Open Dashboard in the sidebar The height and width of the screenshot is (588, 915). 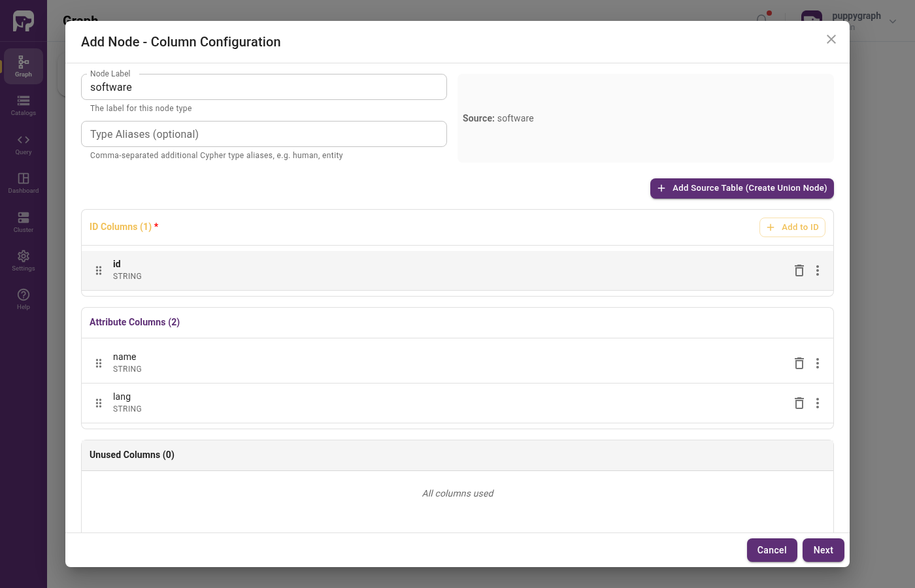pos(24,183)
